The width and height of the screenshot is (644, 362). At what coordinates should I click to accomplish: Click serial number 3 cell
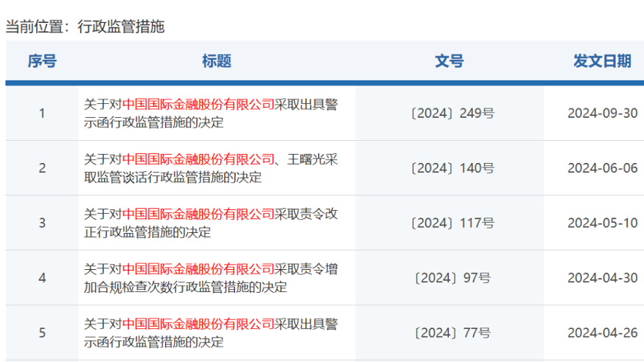(42, 223)
